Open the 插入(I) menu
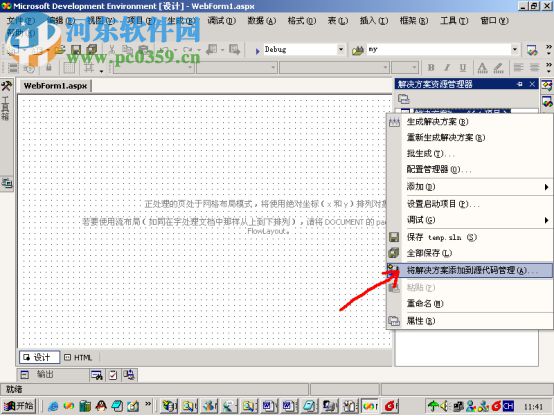This screenshot has width=554, height=416. tap(373, 20)
